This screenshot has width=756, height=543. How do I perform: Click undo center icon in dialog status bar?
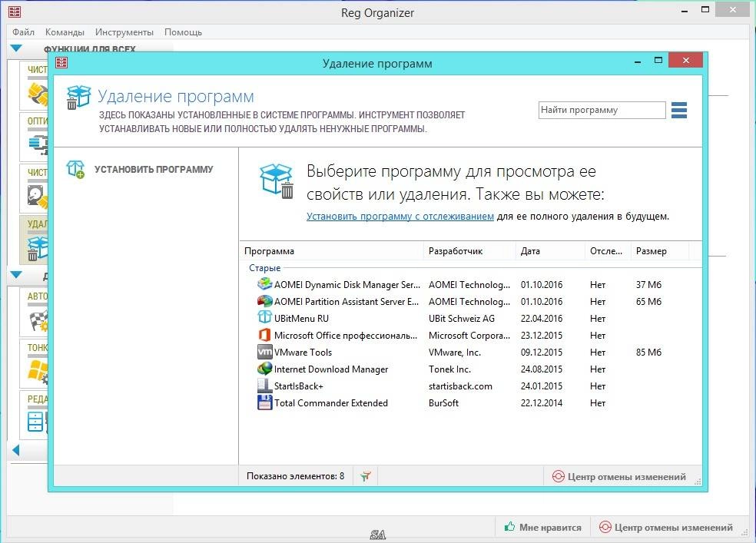click(x=559, y=476)
